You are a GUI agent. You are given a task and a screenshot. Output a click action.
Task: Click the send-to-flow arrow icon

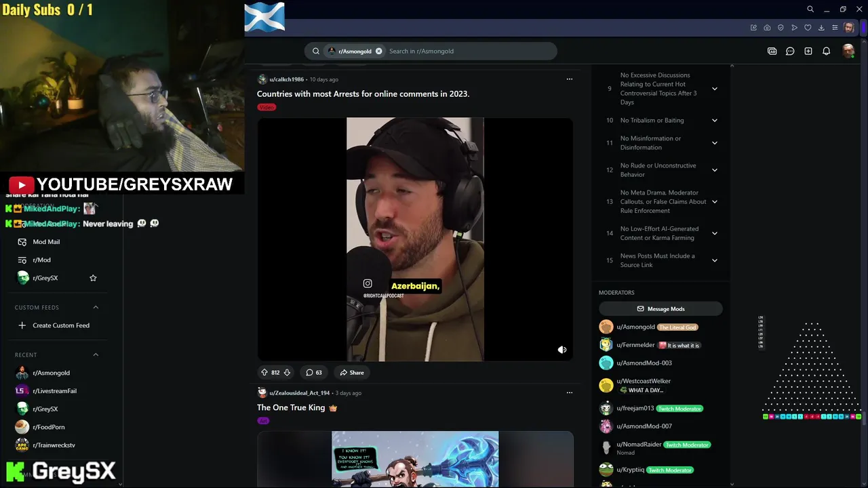794,28
